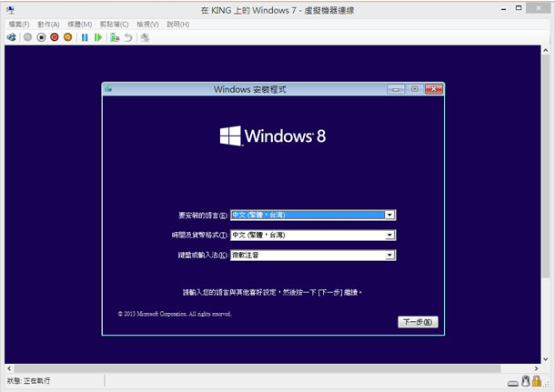Click the keyboard status icon in status bar
This screenshot has width=555, height=392.
coord(512,383)
